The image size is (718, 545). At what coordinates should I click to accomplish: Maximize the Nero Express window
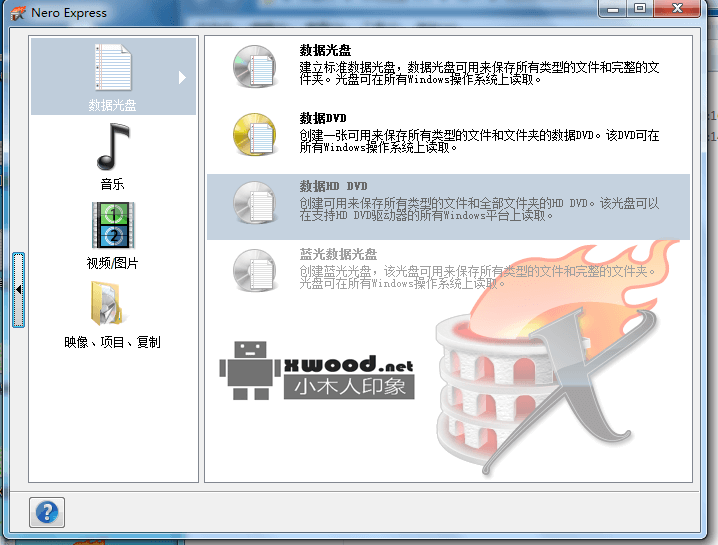tap(640, 9)
